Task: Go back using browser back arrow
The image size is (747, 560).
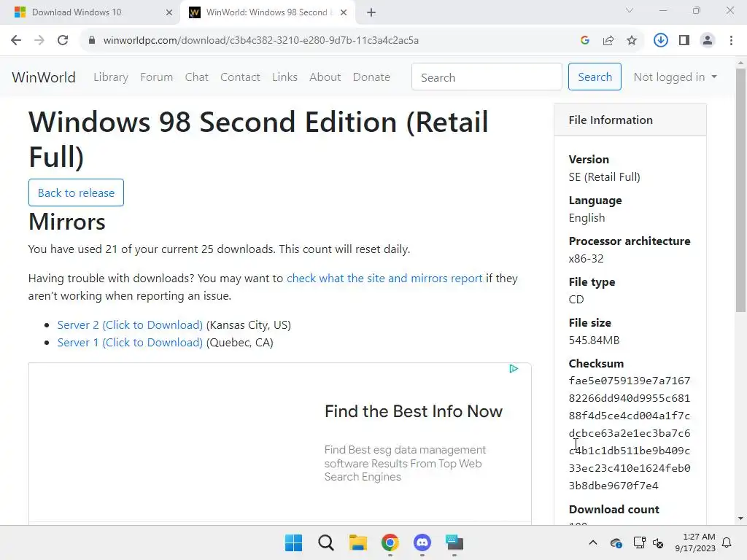Action: pyautogui.click(x=16, y=40)
